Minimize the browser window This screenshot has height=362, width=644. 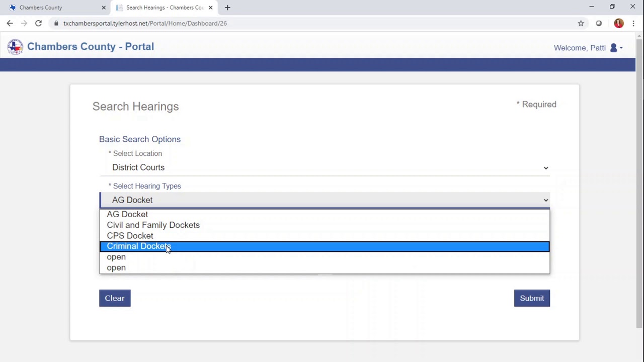click(592, 7)
